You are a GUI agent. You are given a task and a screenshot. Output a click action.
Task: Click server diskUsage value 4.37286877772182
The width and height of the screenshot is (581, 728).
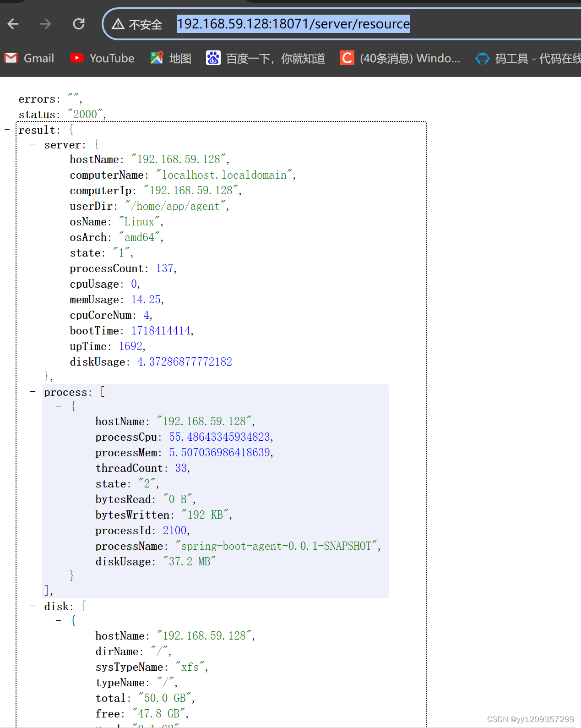point(185,362)
